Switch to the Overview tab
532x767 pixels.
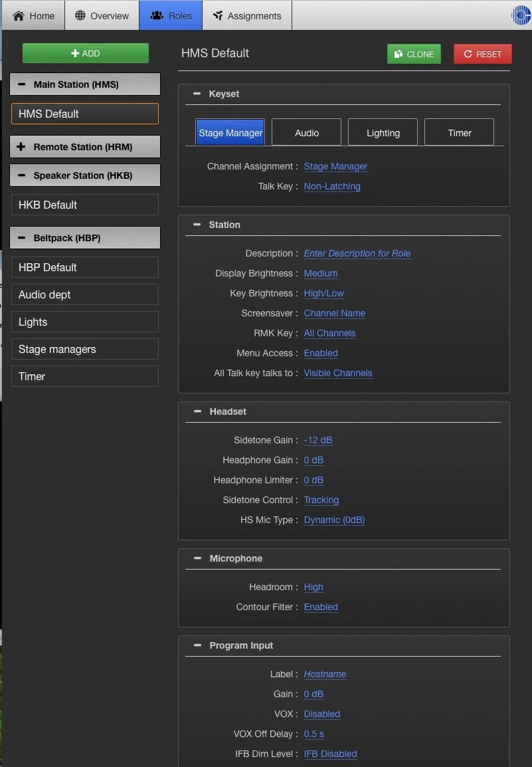click(x=102, y=16)
